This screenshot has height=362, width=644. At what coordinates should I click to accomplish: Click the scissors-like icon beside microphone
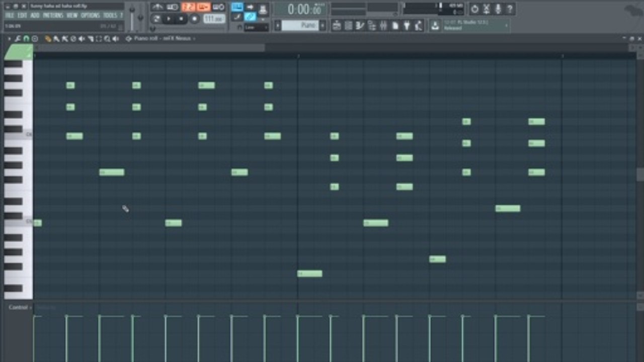487,9
